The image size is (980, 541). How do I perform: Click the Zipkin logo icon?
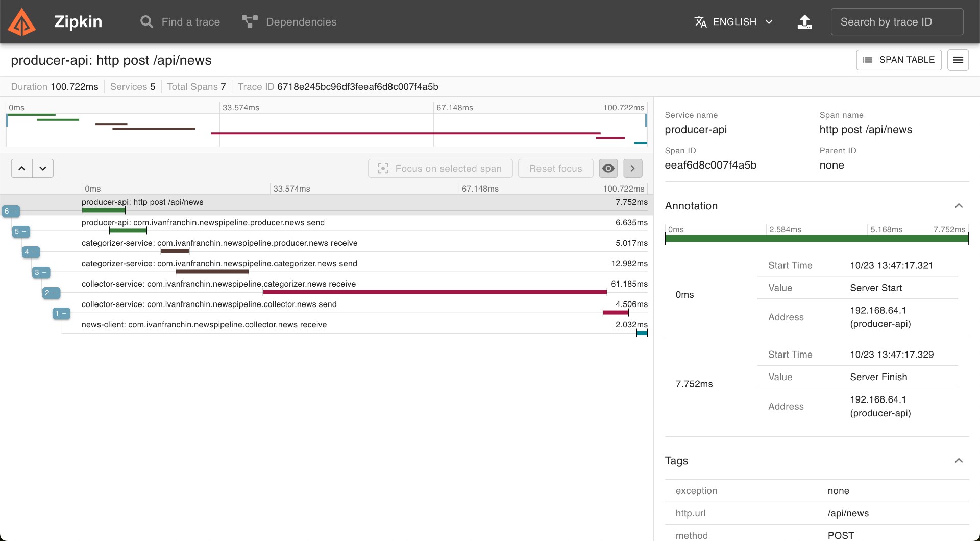(x=22, y=22)
